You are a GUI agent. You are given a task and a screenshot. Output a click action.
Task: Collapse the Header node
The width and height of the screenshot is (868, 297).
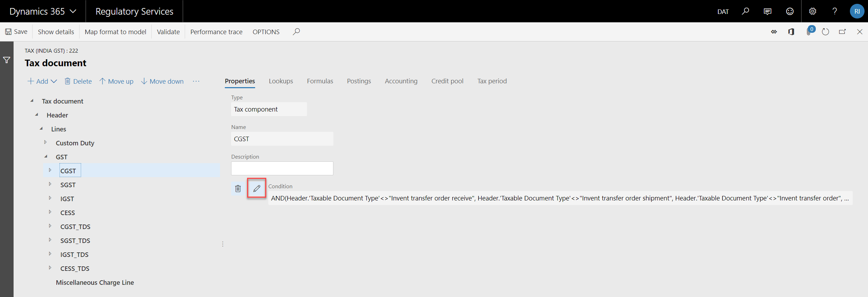click(37, 115)
